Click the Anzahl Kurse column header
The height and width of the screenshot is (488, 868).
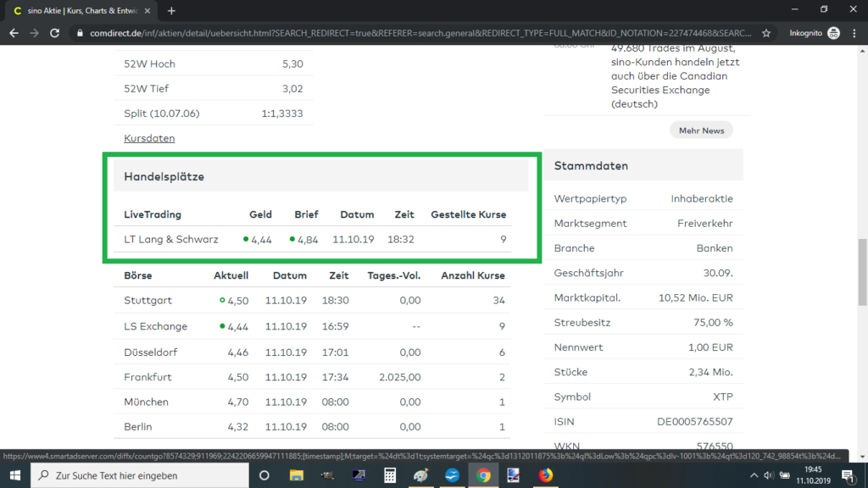[x=473, y=275]
